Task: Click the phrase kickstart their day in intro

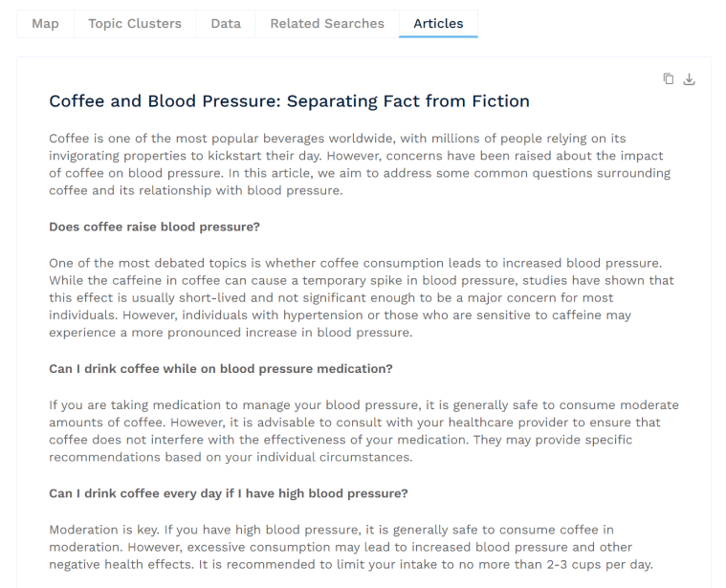Action: click(x=264, y=156)
